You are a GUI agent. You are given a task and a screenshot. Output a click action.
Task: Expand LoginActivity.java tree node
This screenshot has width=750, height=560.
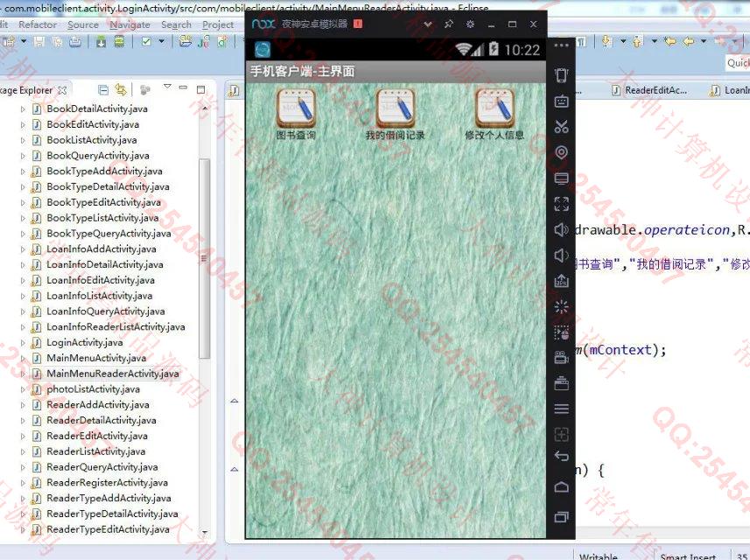click(23, 342)
